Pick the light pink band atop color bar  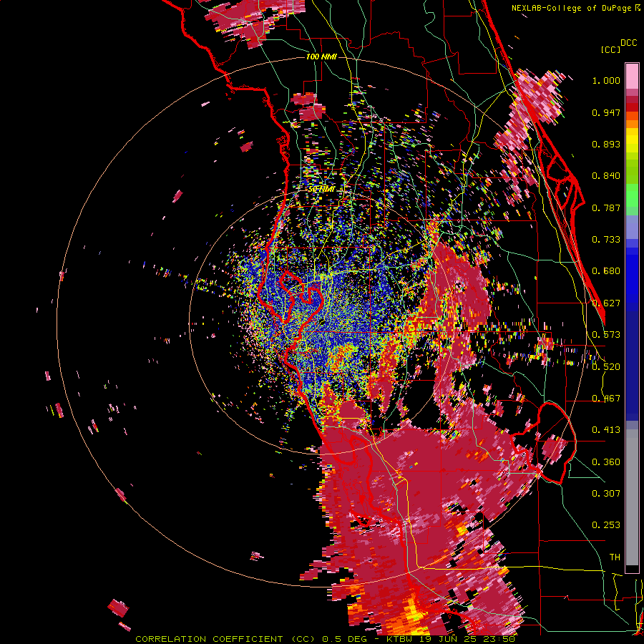pos(632,76)
